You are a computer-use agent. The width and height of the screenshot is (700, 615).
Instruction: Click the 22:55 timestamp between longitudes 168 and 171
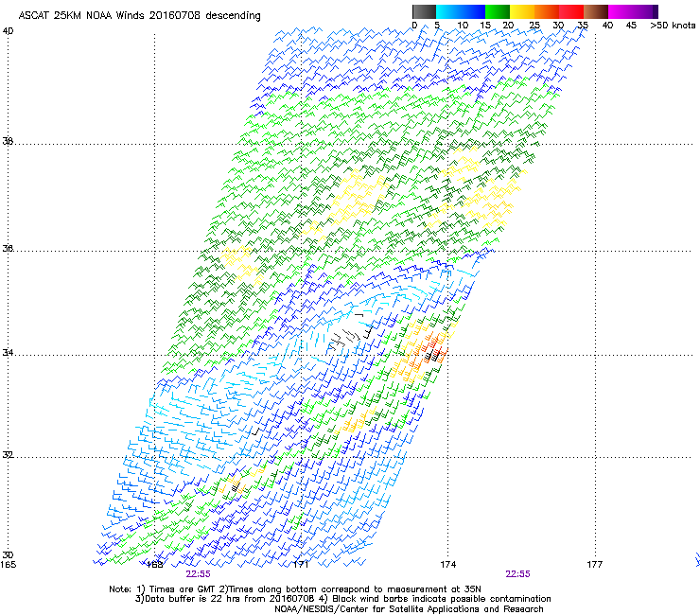pyautogui.click(x=199, y=574)
